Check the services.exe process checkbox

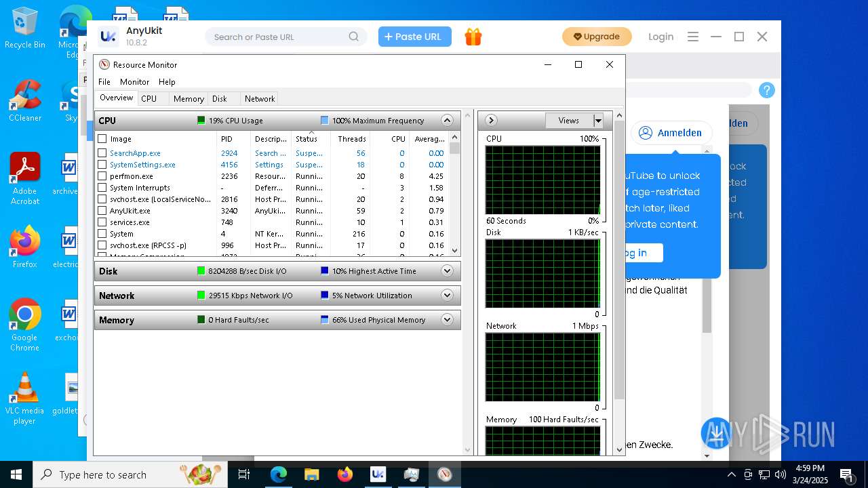point(102,222)
